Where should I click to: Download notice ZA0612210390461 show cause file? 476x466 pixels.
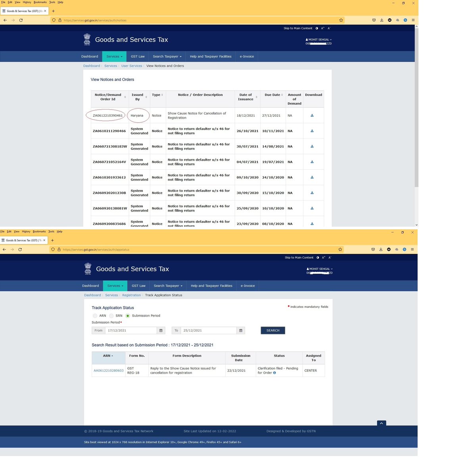point(312,115)
